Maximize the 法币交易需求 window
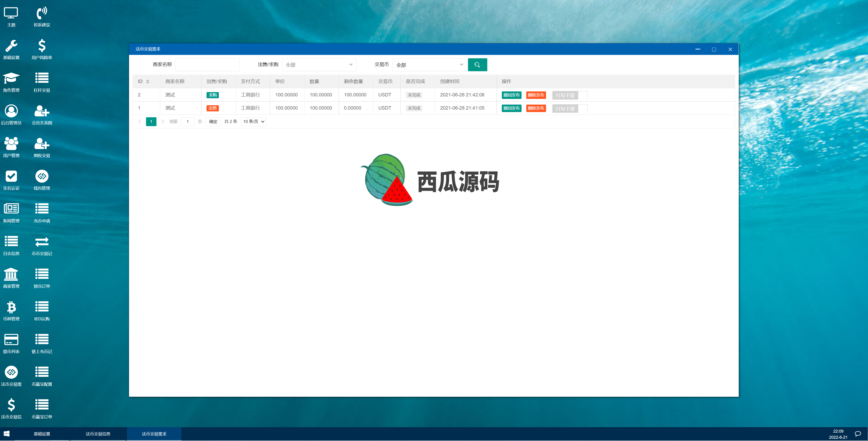This screenshot has height=441, width=868. [714, 49]
